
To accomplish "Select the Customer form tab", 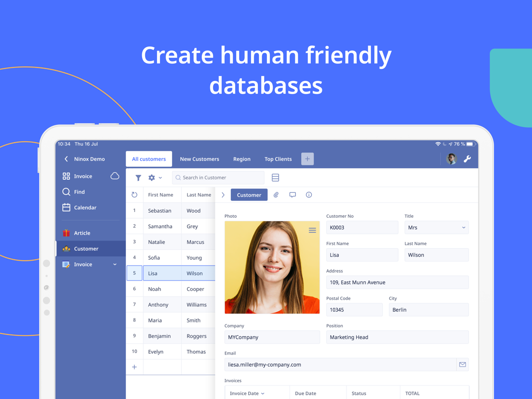I will point(249,195).
